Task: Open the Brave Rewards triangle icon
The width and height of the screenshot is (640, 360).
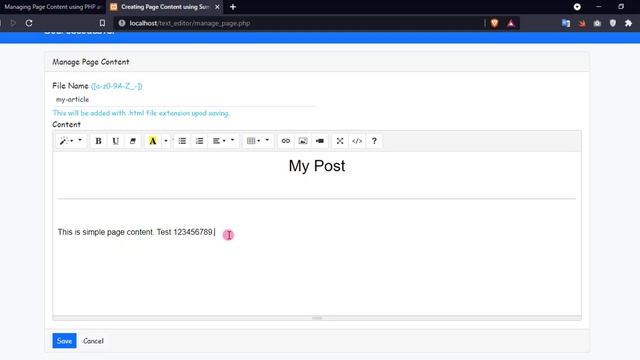Action: 511,23
